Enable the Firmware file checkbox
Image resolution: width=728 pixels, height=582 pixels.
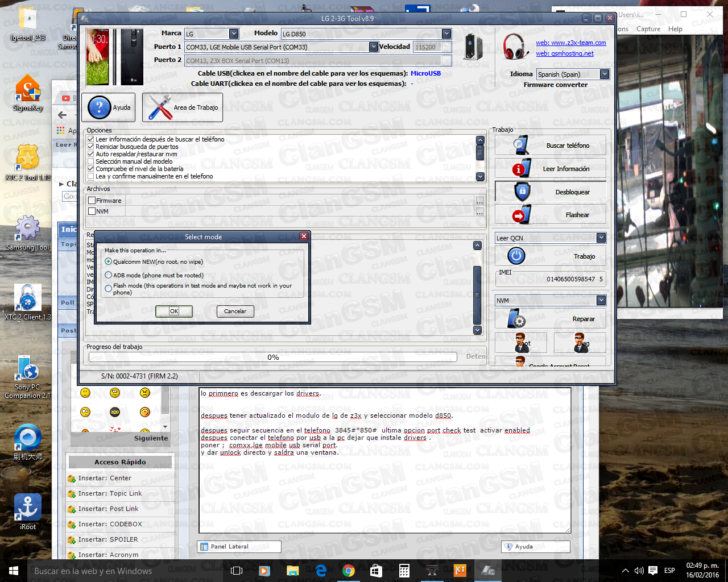[x=92, y=201]
